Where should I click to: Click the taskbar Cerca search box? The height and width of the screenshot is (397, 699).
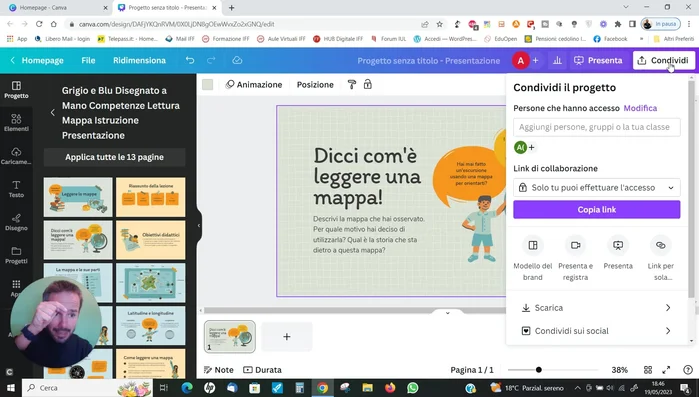tap(87, 388)
